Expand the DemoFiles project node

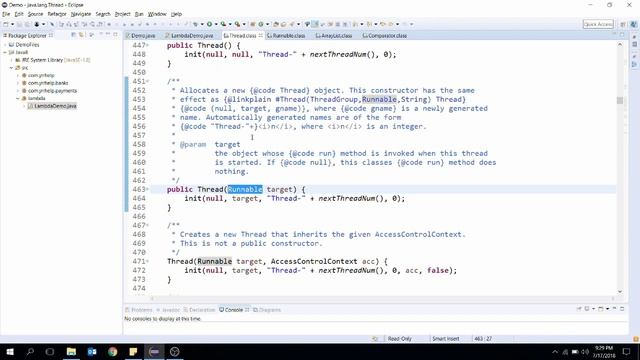coord(5,45)
